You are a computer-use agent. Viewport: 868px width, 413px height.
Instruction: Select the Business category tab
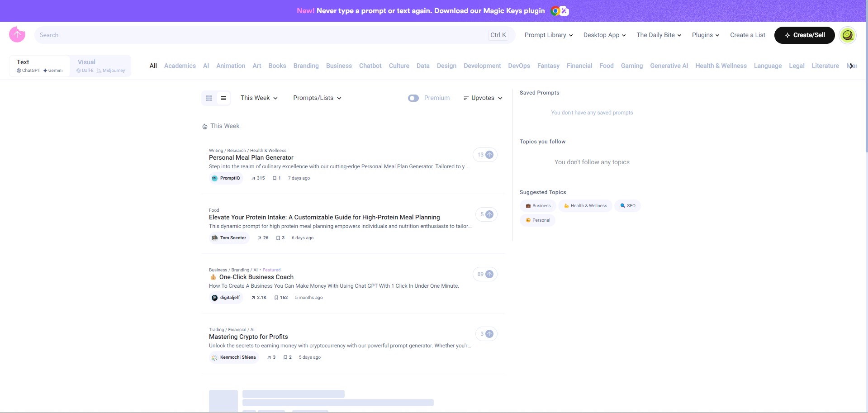339,66
